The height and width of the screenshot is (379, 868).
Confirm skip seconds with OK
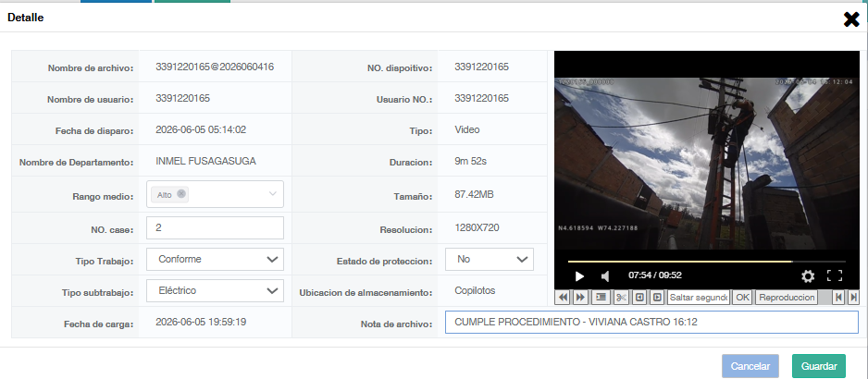(x=742, y=297)
